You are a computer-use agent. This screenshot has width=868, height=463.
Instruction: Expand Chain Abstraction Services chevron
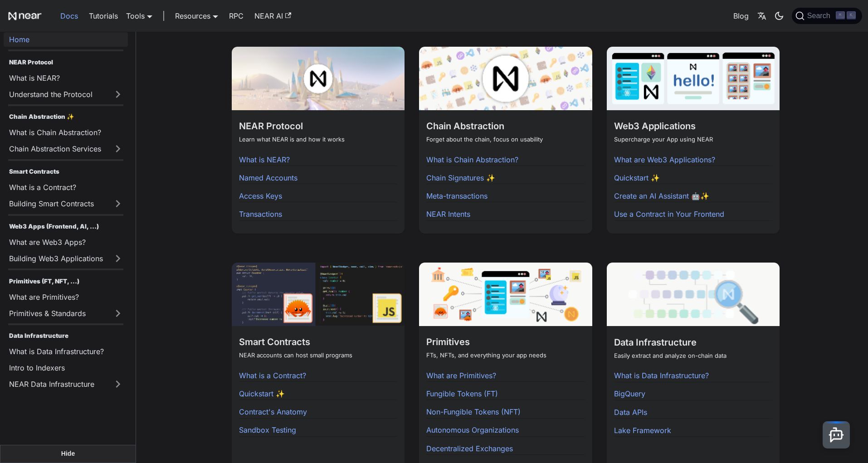(x=118, y=149)
